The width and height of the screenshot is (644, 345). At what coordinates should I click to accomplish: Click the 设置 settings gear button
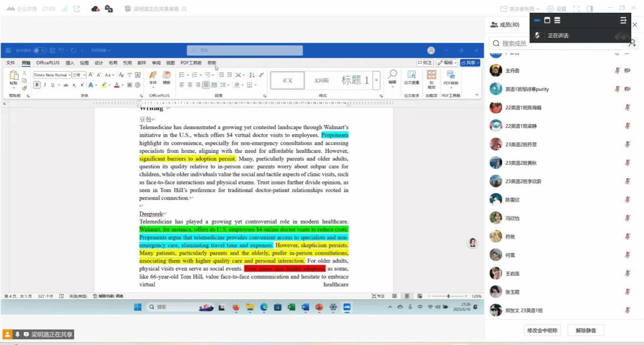[557, 9]
